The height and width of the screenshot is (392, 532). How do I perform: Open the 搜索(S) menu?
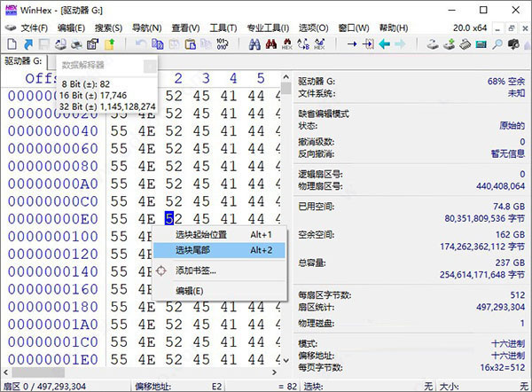coord(108,27)
